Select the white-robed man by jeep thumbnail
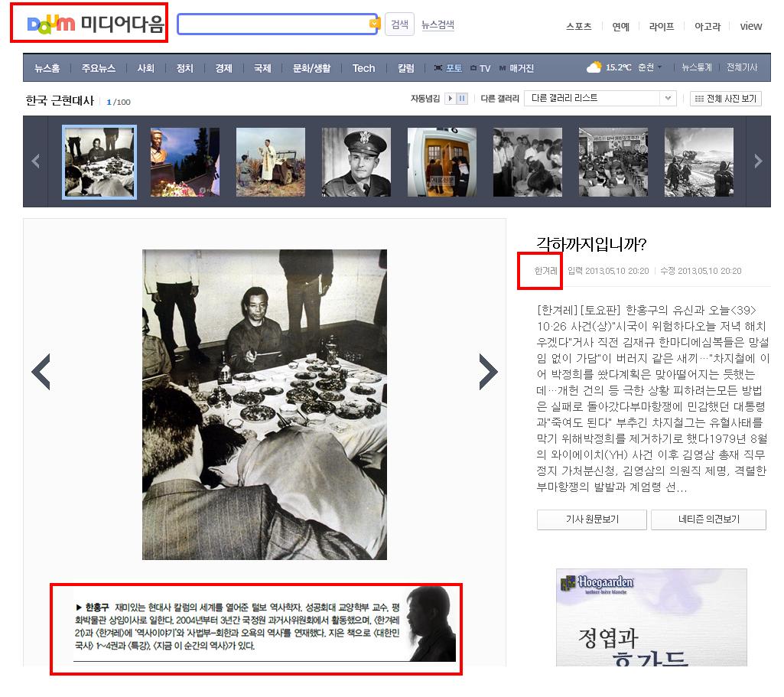The height and width of the screenshot is (697, 784). pos(271,162)
